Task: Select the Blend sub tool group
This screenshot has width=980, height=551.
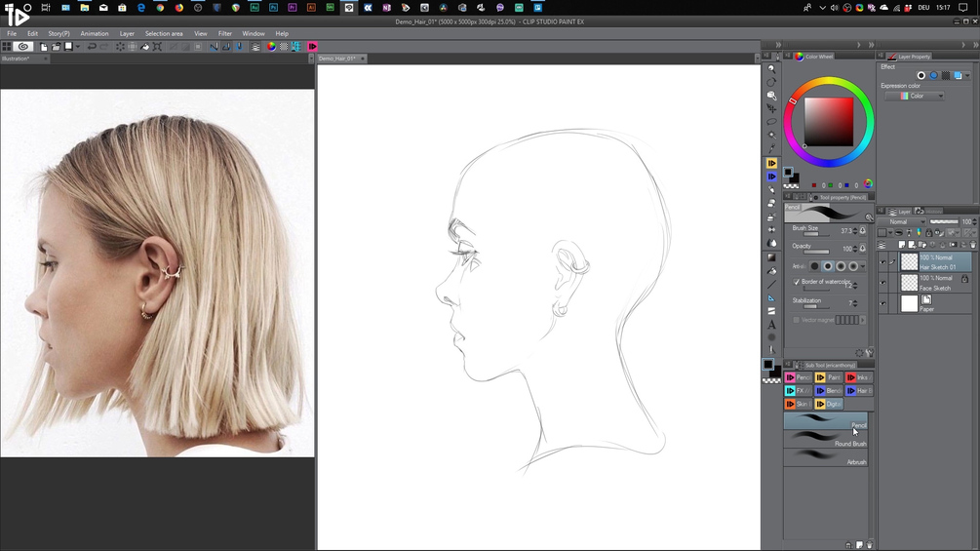Action: tap(829, 391)
